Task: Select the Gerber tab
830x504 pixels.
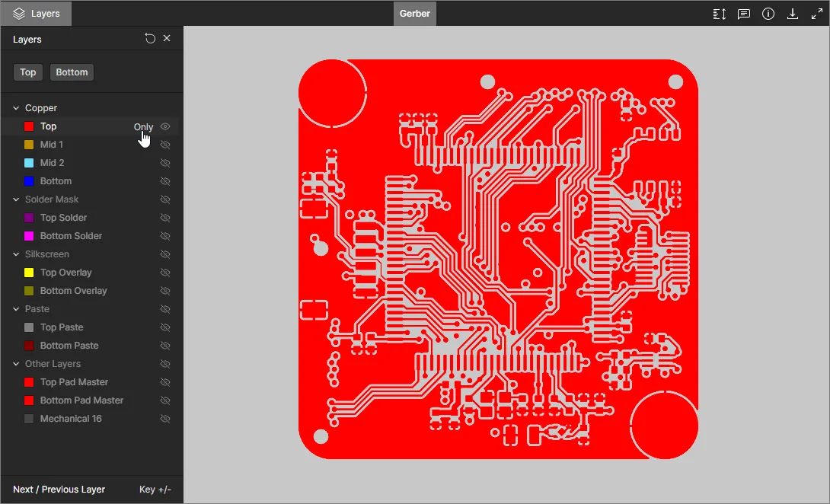Action: [414, 13]
